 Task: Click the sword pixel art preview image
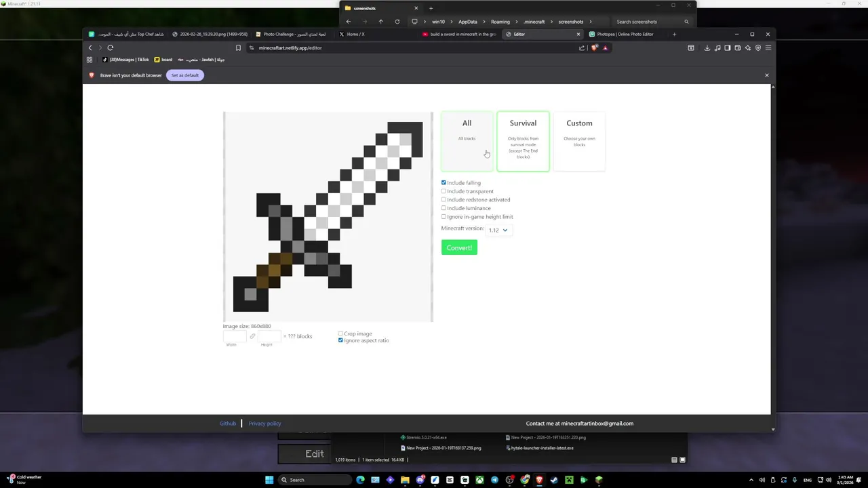328,216
